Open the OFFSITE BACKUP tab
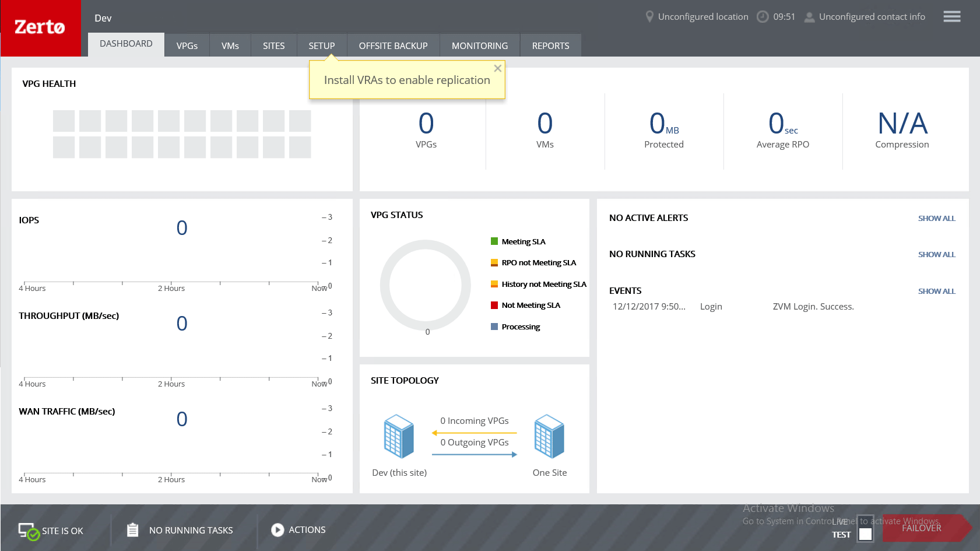The width and height of the screenshot is (980, 551). pyautogui.click(x=393, y=45)
